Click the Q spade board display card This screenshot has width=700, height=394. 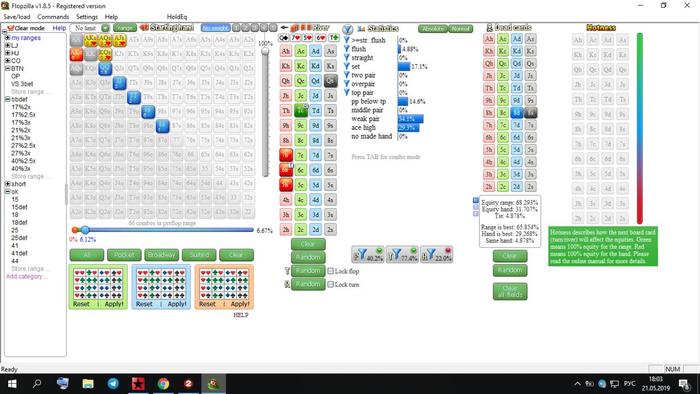pos(283,38)
